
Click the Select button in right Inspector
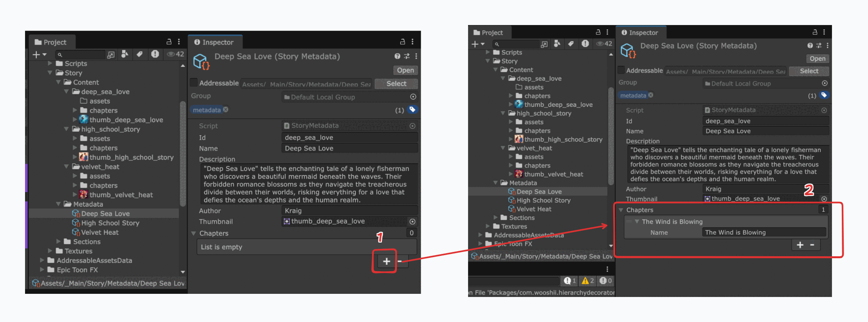809,71
